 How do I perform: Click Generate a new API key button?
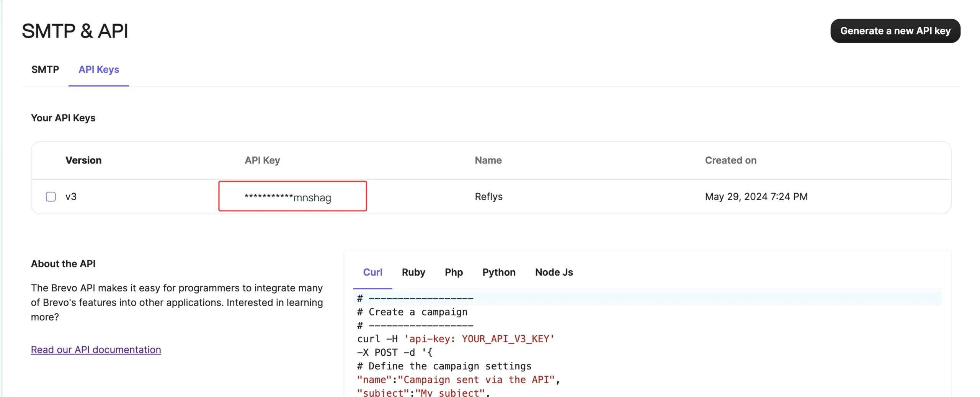pos(895,31)
